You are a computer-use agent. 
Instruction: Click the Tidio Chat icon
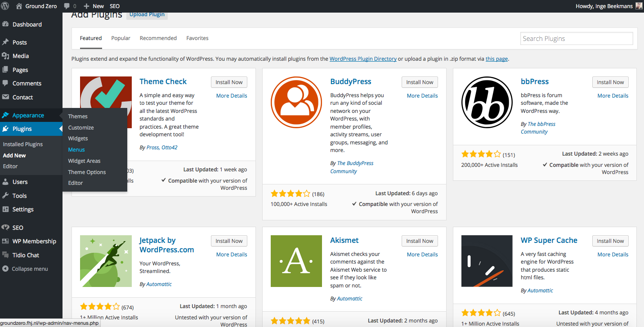click(x=5, y=255)
